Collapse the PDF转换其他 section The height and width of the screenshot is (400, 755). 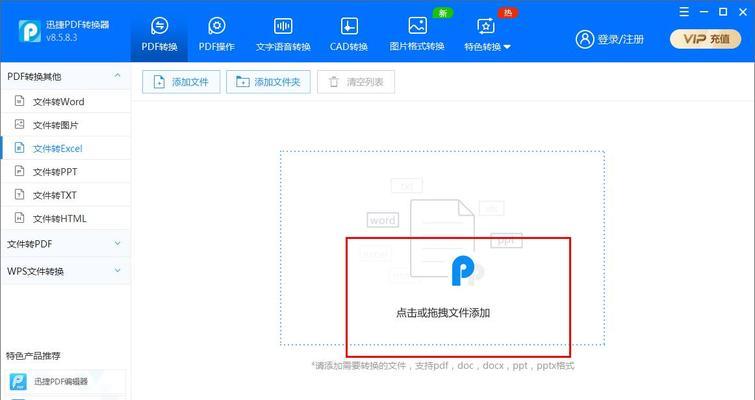pyautogui.click(x=117, y=76)
